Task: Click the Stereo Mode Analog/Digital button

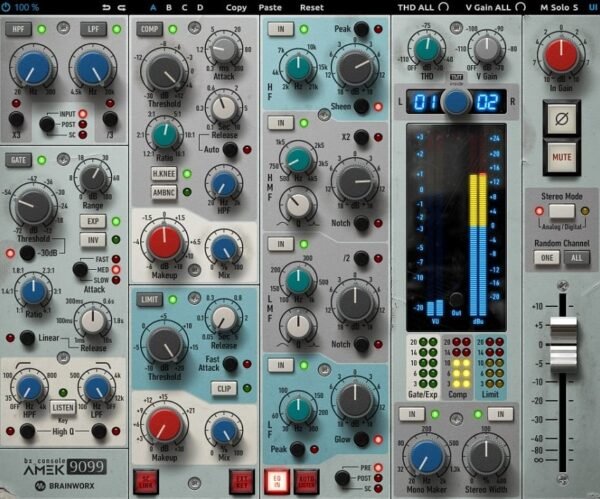Action: click(561, 211)
